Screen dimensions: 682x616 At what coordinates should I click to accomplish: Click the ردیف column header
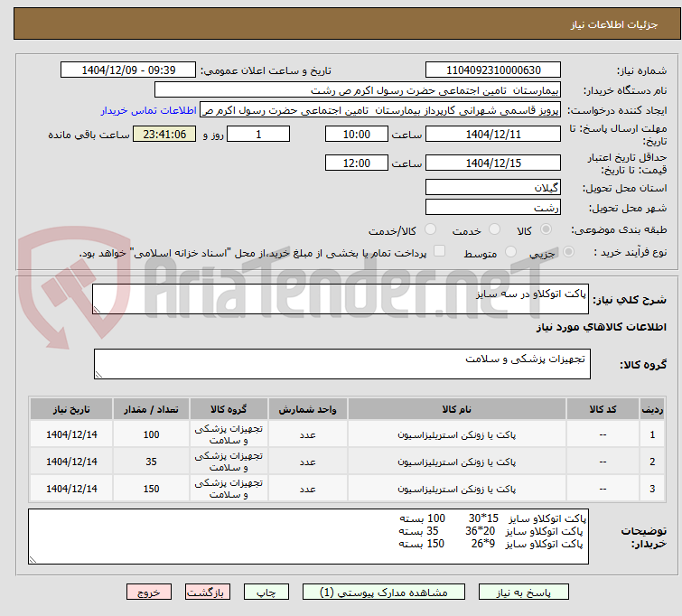pyautogui.click(x=652, y=409)
